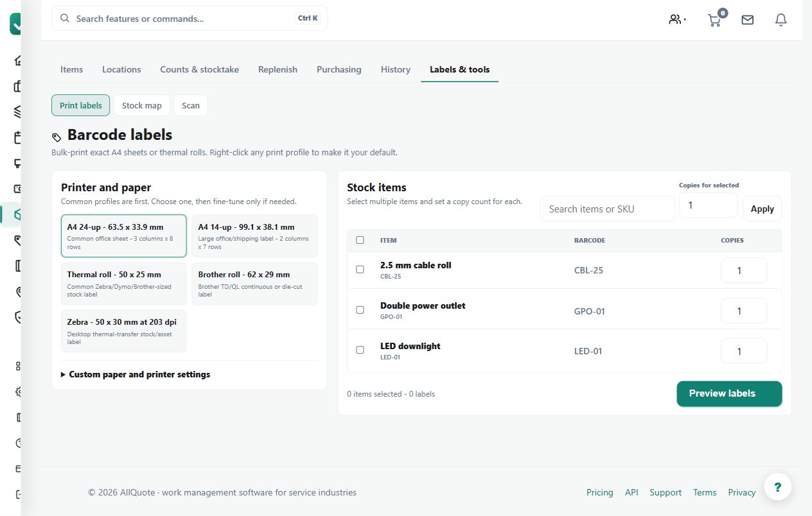The width and height of the screenshot is (812, 516).
Task: Switch to the Purchasing tab
Action: pyautogui.click(x=339, y=69)
